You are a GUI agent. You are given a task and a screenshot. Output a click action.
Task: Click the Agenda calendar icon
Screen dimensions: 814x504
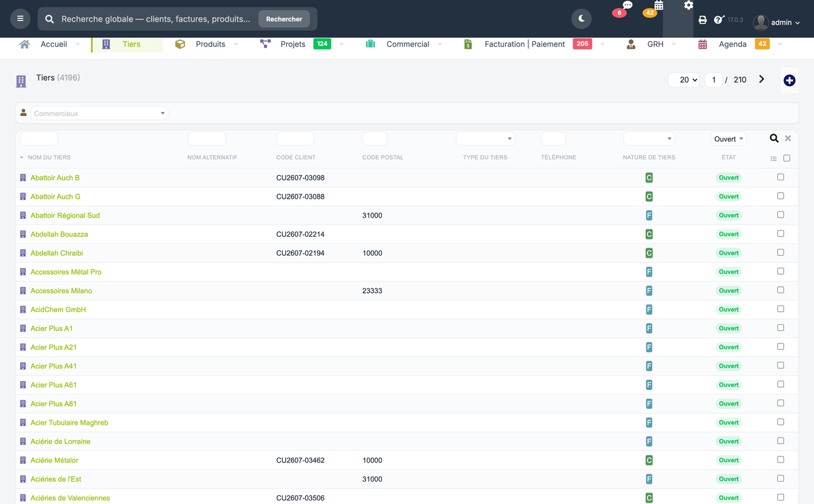tap(703, 44)
